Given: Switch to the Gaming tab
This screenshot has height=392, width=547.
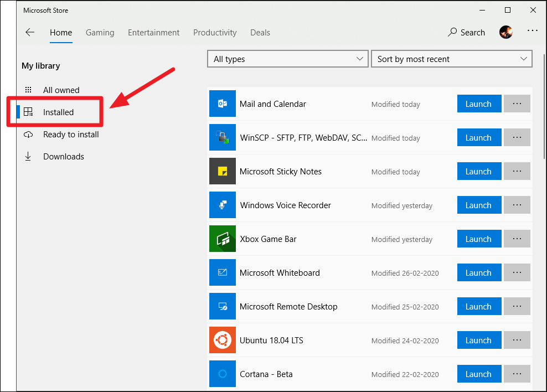Looking at the screenshot, I should (x=100, y=33).
